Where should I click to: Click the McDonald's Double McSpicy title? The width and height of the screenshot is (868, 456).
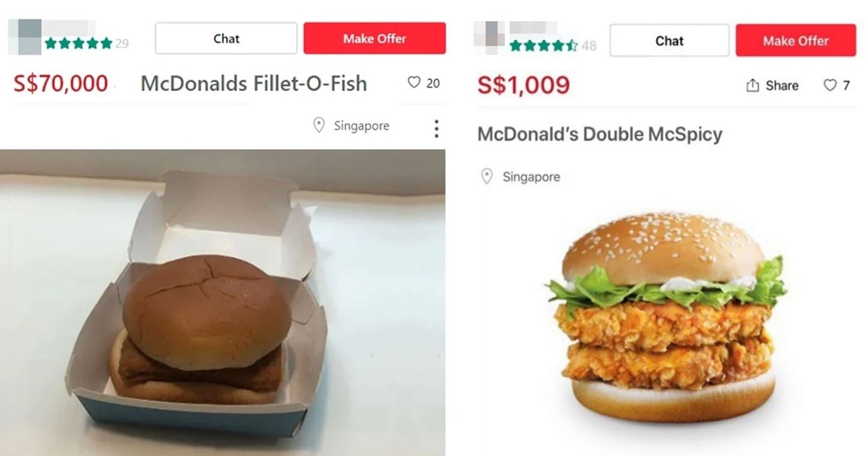point(600,135)
